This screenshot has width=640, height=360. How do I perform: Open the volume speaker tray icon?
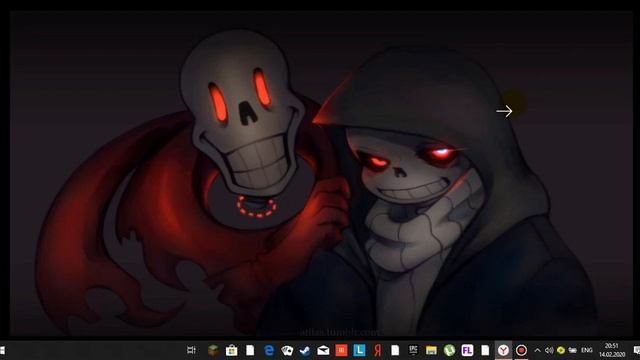tap(549, 350)
